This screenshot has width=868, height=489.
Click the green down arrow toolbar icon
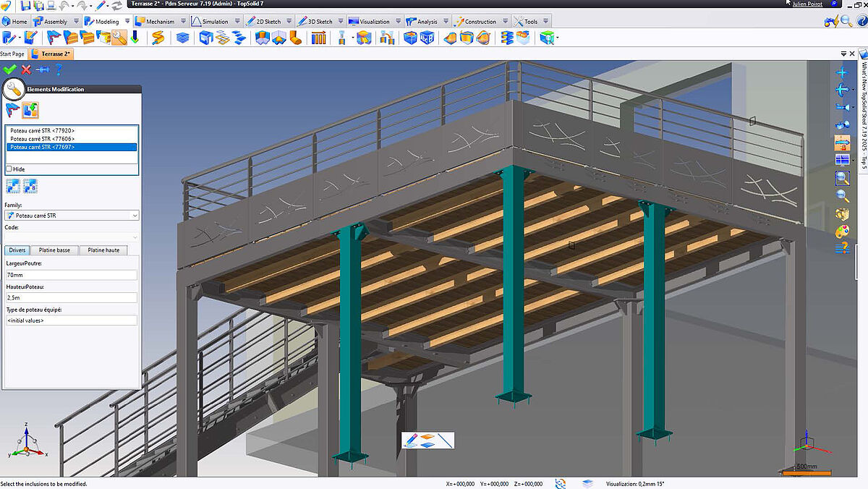click(x=135, y=38)
